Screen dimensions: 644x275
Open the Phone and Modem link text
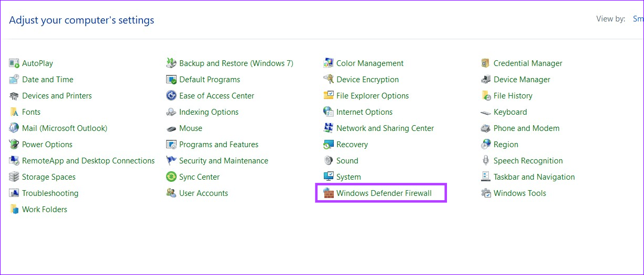click(x=527, y=128)
